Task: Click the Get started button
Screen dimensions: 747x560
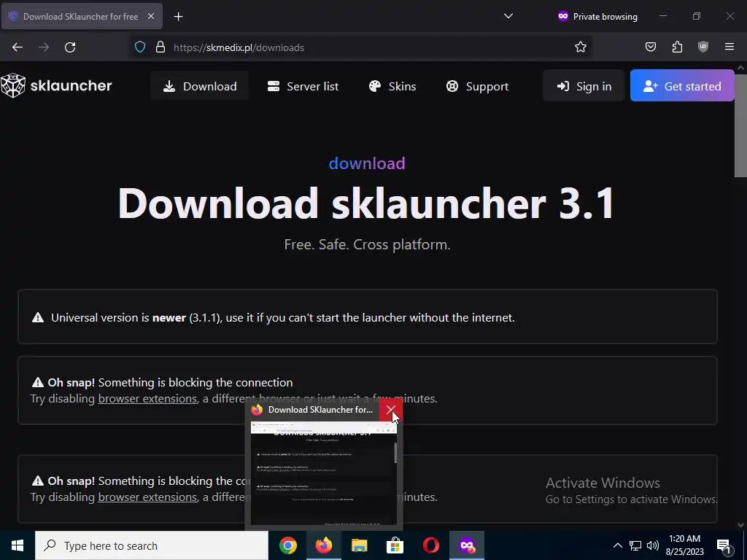Action: 682,86
